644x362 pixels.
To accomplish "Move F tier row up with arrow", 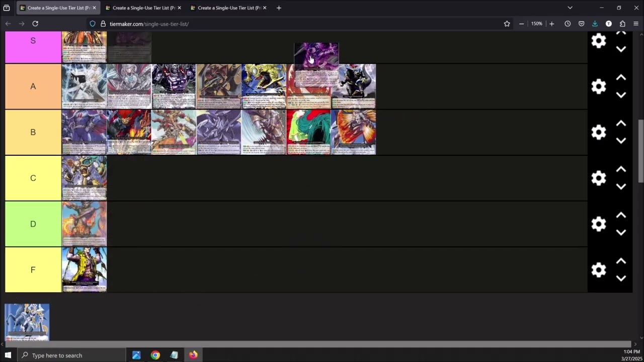I will point(621,261).
